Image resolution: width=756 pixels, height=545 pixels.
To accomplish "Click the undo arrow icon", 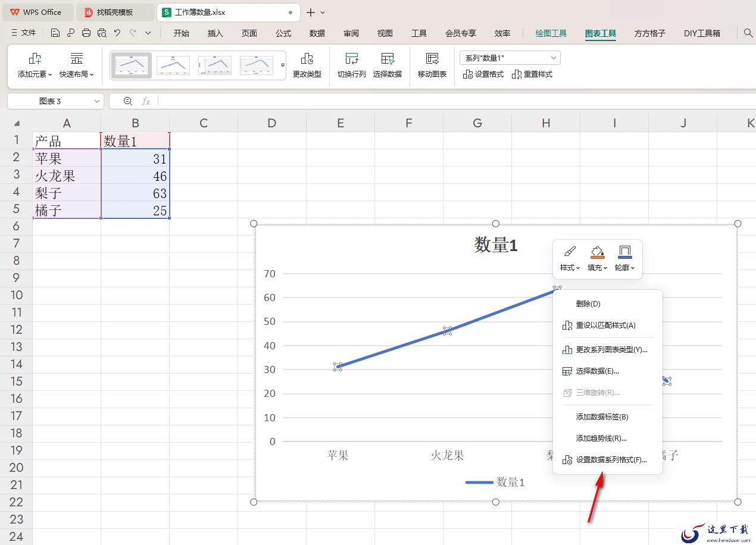I will click(x=117, y=33).
